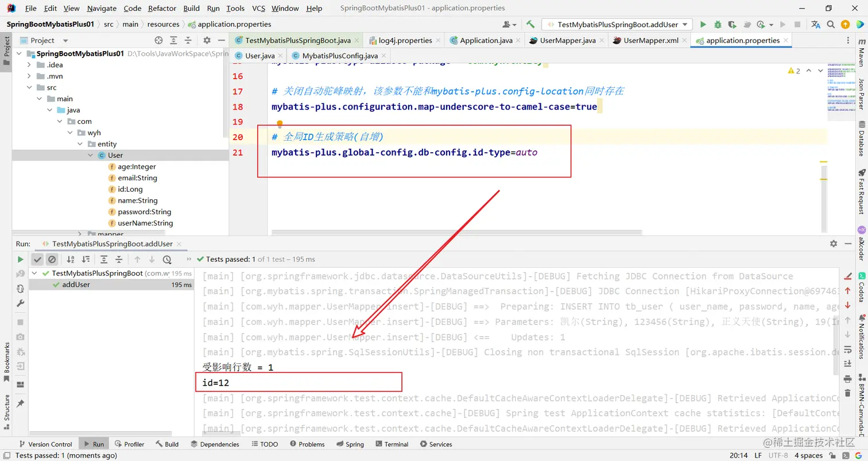
Task: Print console output printer icon
Action: 847,379
